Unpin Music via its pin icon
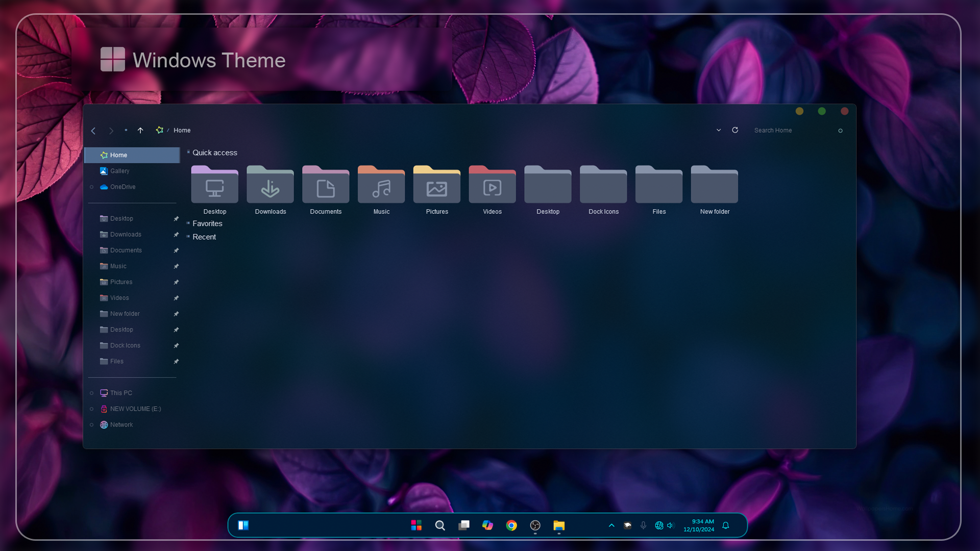The height and width of the screenshot is (551, 980). pos(176,266)
